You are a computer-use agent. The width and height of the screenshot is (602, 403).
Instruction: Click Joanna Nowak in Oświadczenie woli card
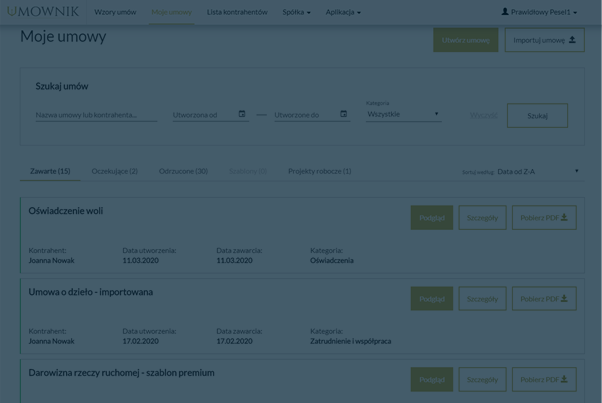[51, 260]
